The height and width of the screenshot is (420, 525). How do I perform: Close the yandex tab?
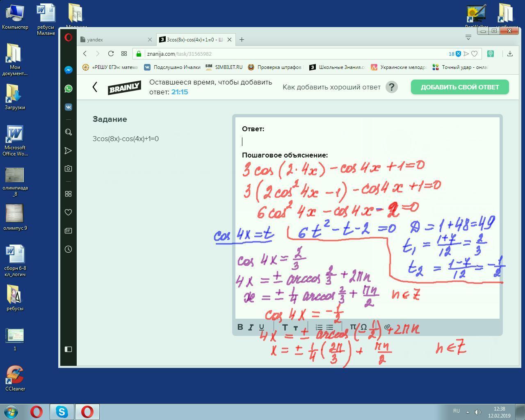tap(150, 40)
